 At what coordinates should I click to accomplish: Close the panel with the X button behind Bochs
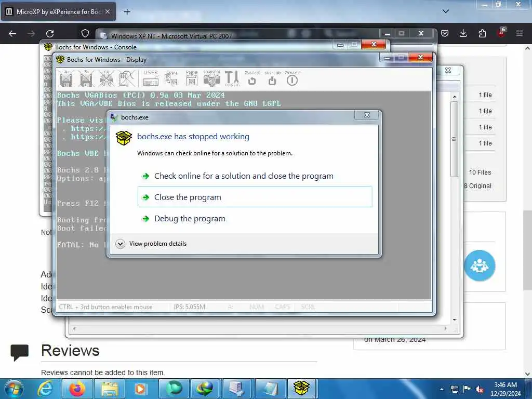pyautogui.click(x=448, y=70)
